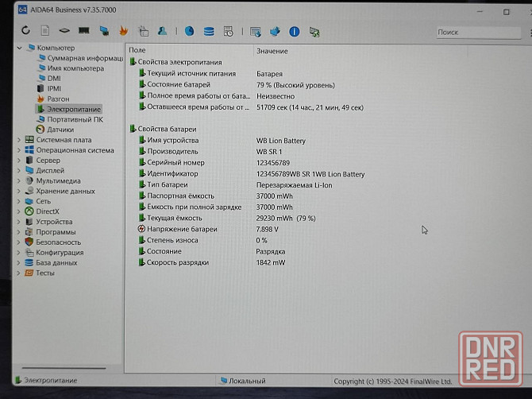Click the speaker icon beside Мультимедиа
The image size is (532, 399).
[29, 180]
